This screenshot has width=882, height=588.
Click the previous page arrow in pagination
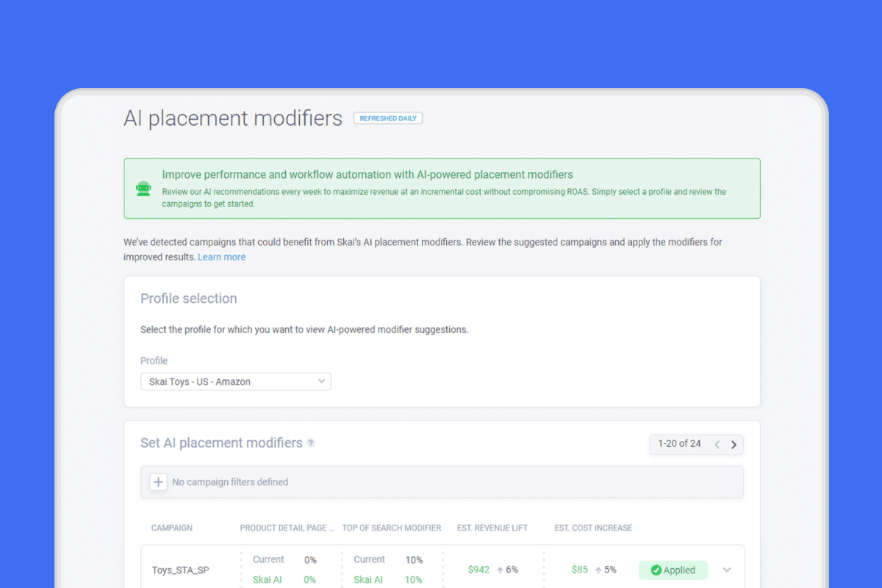(717, 444)
